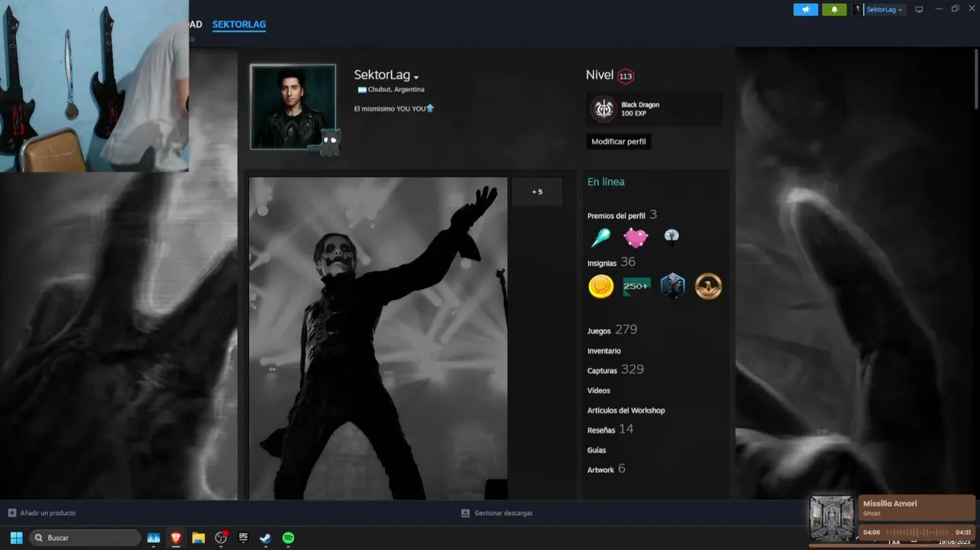The width and height of the screenshot is (980, 550).
Task: Click the now-playing album cover
Action: click(832, 518)
